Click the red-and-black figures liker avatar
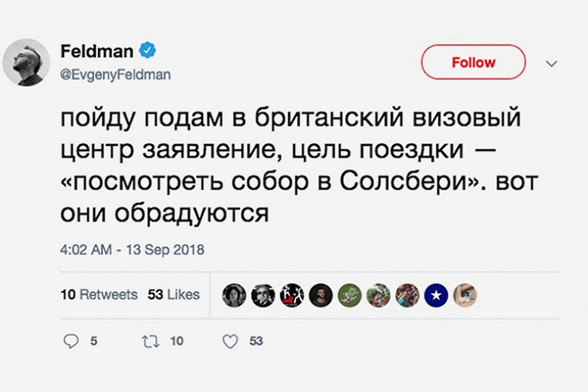Image resolution: width=588 pixels, height=392 pixels. (x=292, y=295)
